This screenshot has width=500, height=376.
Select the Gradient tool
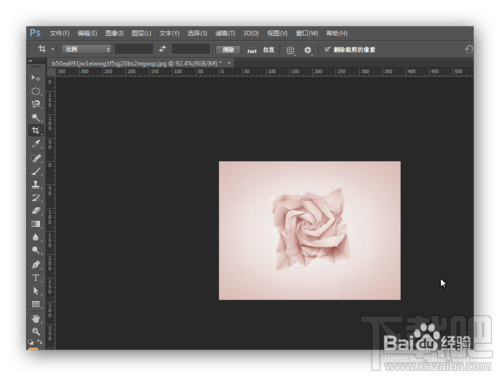coord(36,224)
